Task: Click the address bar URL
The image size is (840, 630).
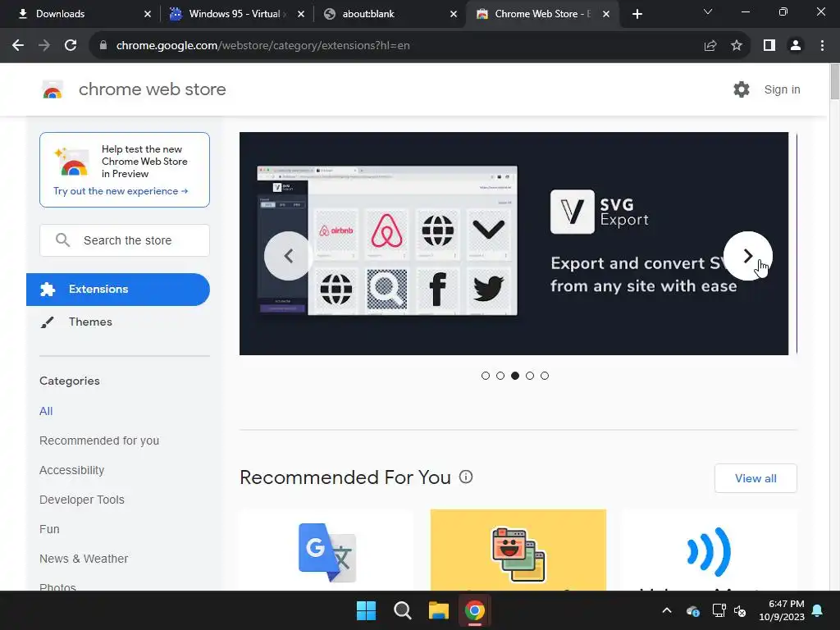Action: 263,46
